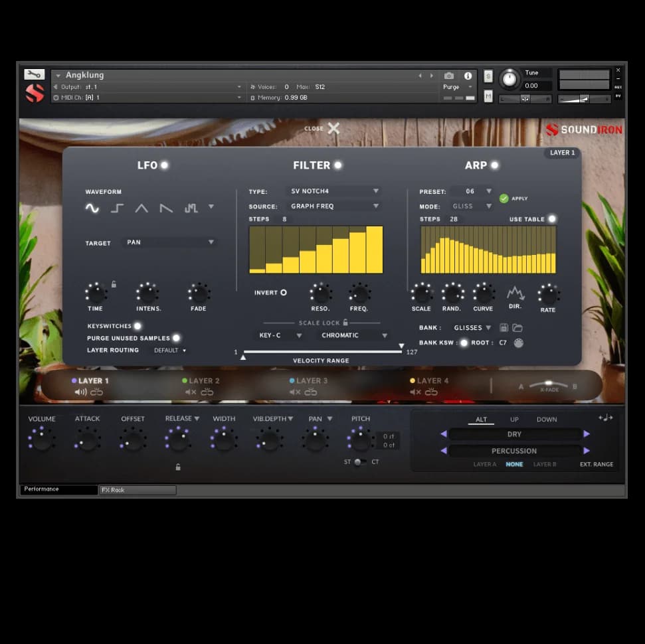Disable the Keyswitches toggle

[138, 326]
